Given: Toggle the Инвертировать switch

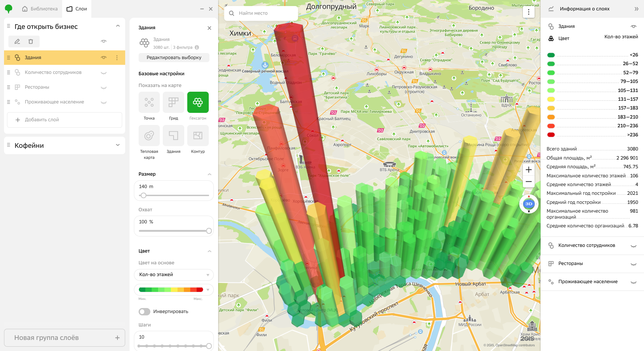Looking at the screenshot, I should click(x=145, y=312).
